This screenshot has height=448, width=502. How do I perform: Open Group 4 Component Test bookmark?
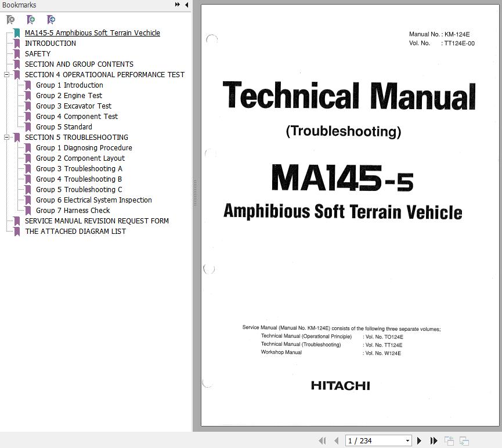(x=77, y=117)
